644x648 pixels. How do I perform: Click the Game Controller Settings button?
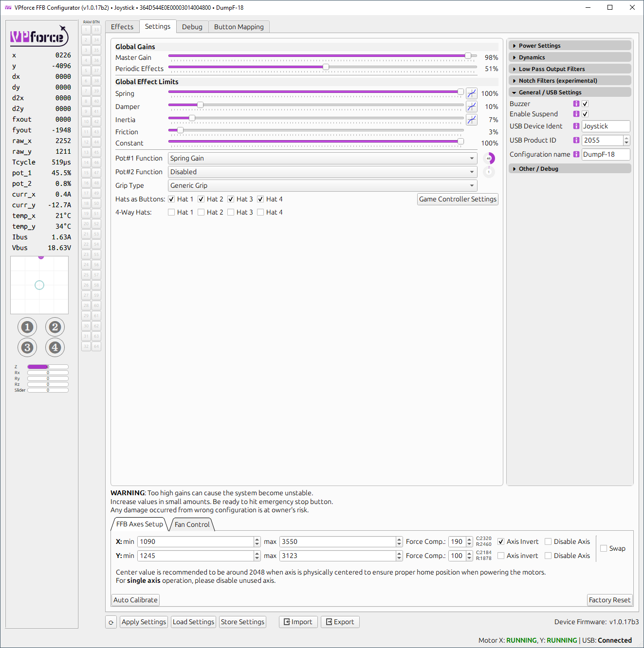pos(457,199)
